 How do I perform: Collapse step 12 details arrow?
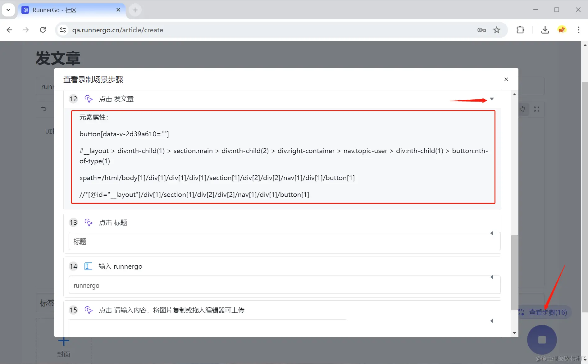click(492, 99)
